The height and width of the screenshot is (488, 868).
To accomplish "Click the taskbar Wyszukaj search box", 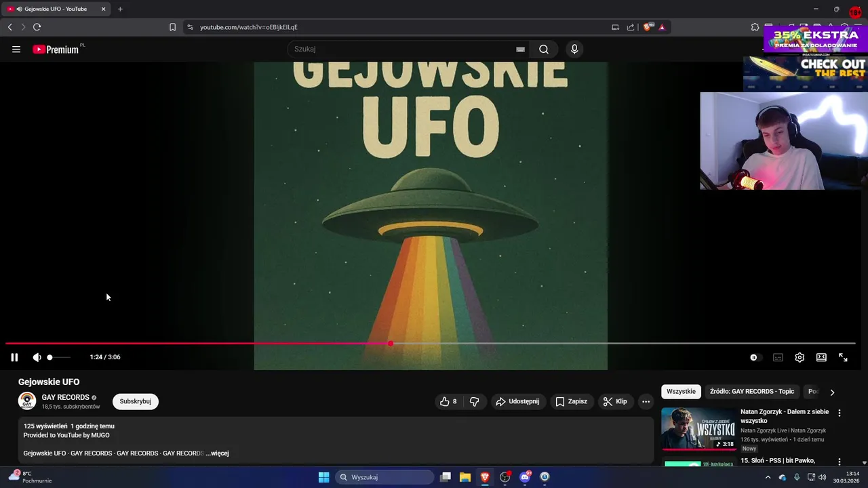I will click(385, 477).
